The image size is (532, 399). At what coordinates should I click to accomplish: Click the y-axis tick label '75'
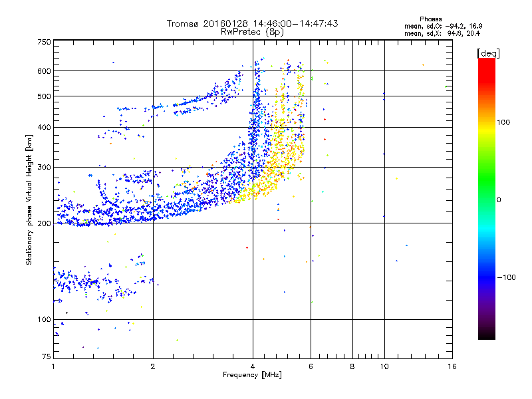(47, 356)
